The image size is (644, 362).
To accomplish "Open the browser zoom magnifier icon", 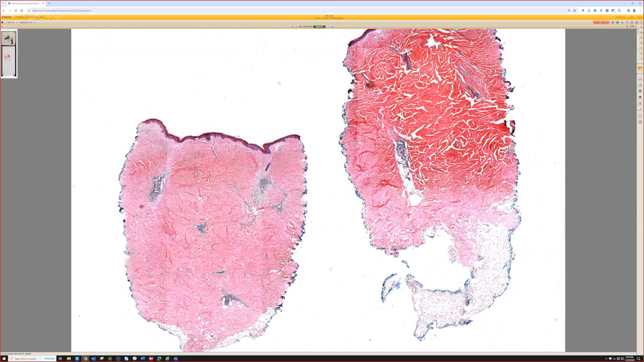I will coord(569,11).
